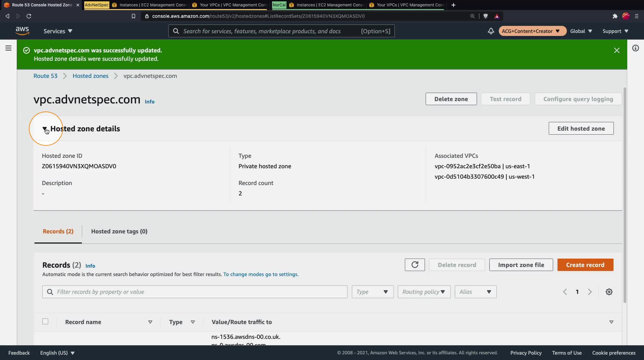The height and width of the screenshot is (360, 644).
Task: Open the Brave shields icon
Action: [485, 16]
